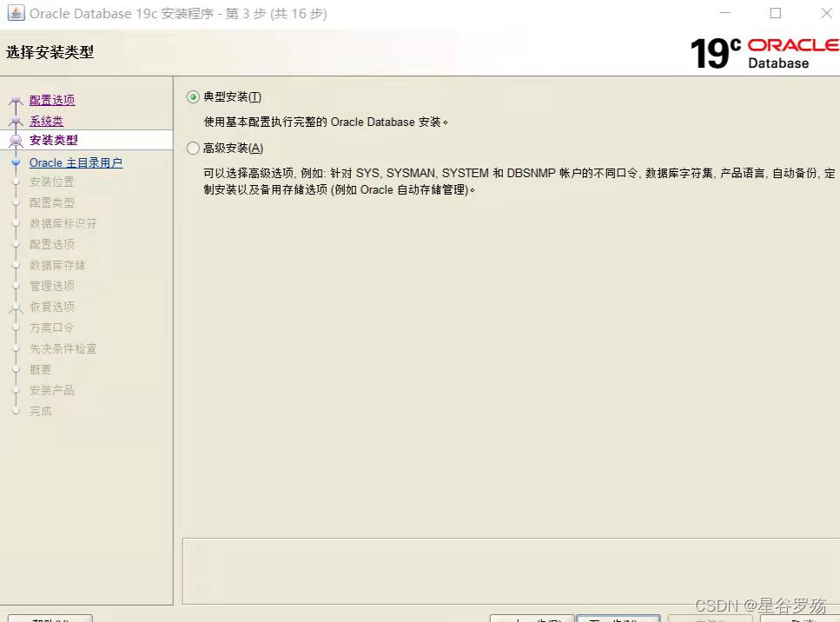Select the 典型安装(T) radio button
The image size is (840, 622).
[193, 97]
